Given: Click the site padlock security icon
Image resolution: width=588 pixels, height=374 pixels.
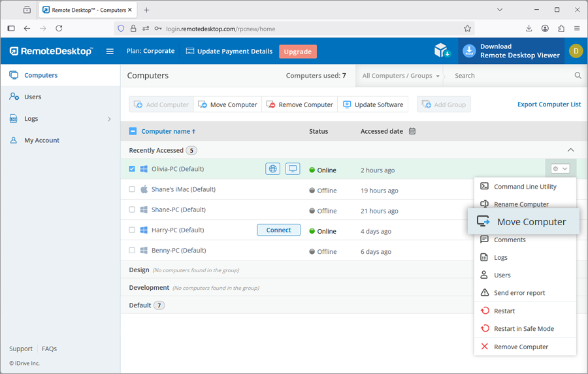Looking at the screenshot, I should [133, 29].
